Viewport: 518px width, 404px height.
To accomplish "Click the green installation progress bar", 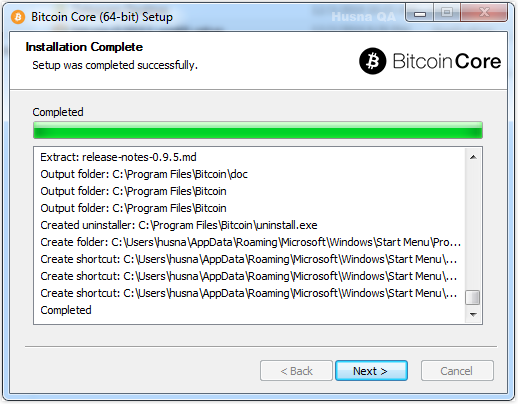I will (258, 130).
